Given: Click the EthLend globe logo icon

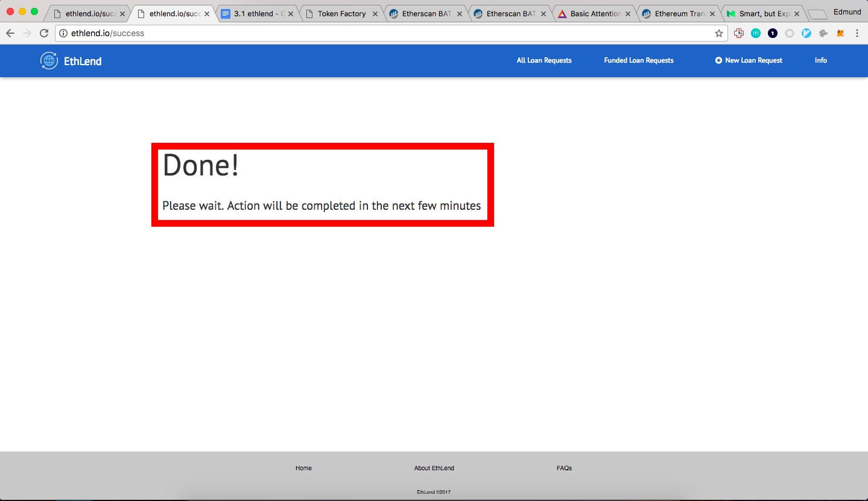Looking at the screenshot, I should pos(49,60).
